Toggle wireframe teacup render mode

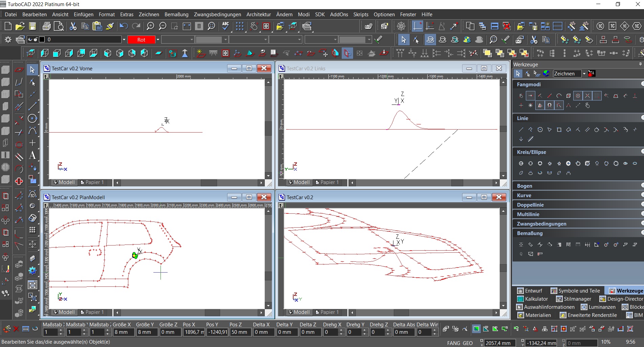430,40
